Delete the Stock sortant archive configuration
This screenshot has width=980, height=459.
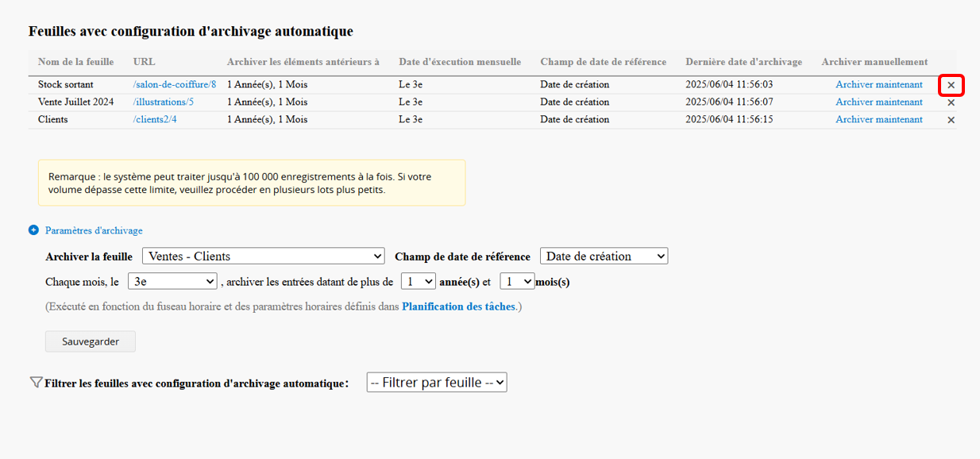[951, 85]
